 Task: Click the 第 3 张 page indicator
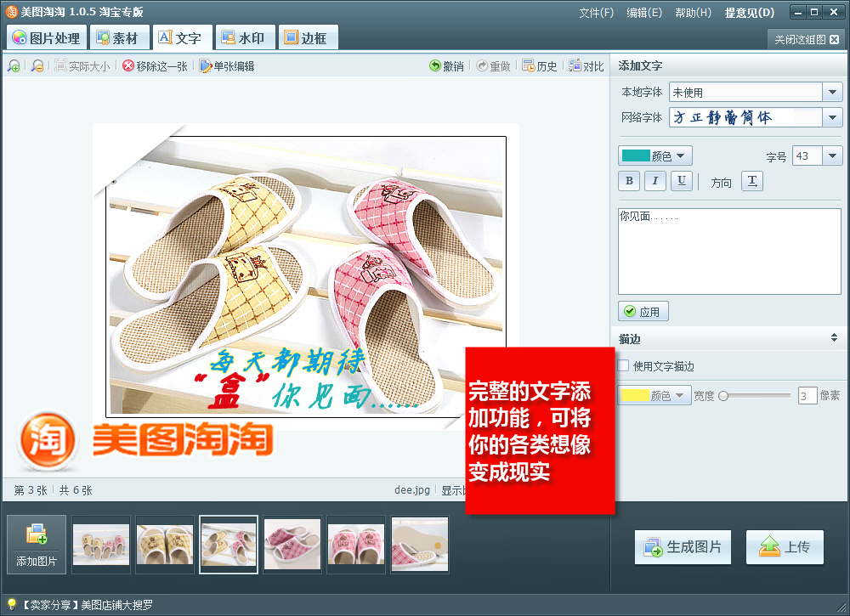tap(31, 490)
